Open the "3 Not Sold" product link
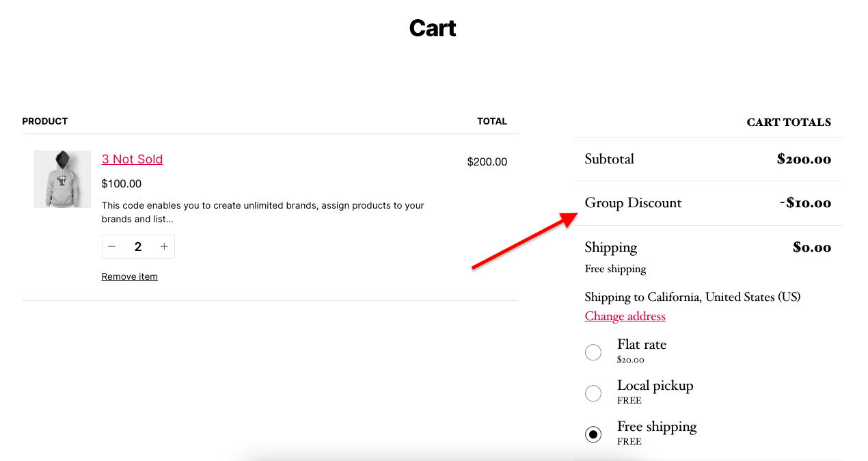Viewport: 868px width, 461px height. tap(132, 159)
